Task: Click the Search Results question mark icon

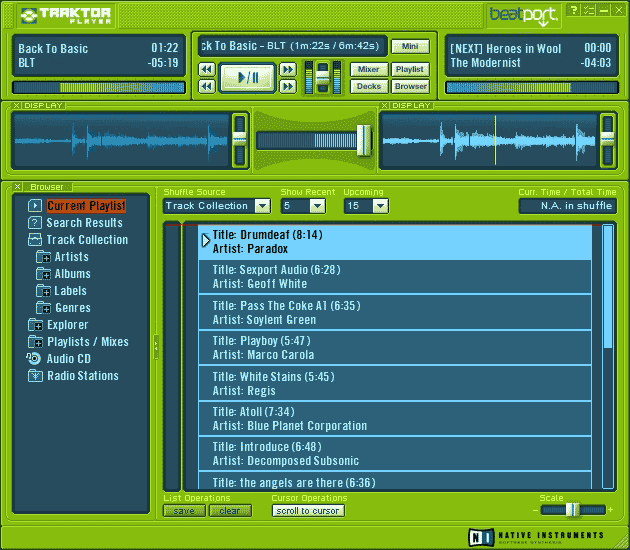Action: [35, 223]
